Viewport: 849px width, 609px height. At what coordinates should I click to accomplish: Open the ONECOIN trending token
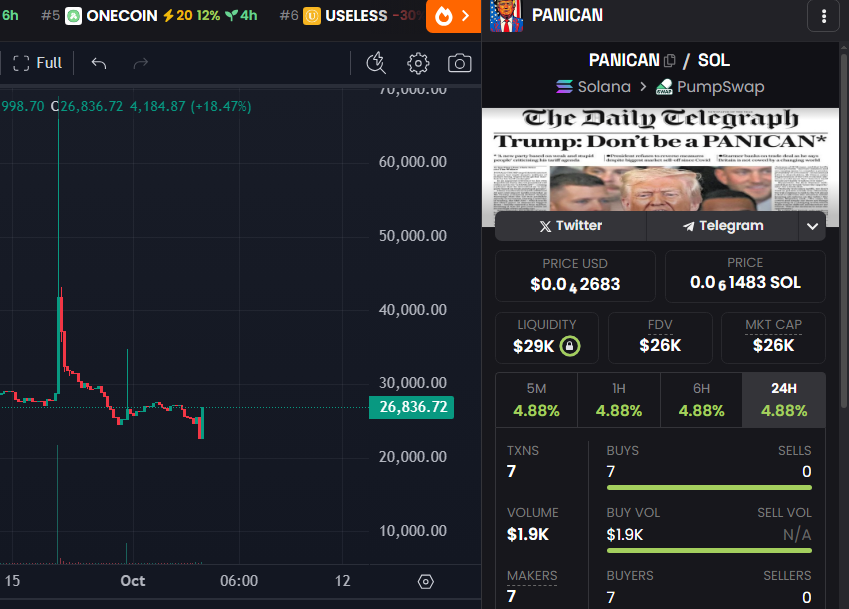point(149,16)
